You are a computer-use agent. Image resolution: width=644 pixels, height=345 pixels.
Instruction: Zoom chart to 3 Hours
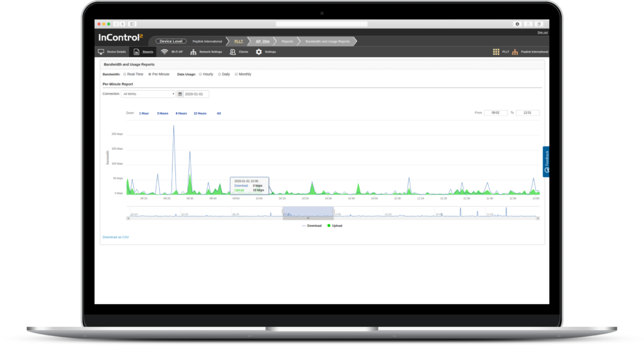click(x=163, y=113)
